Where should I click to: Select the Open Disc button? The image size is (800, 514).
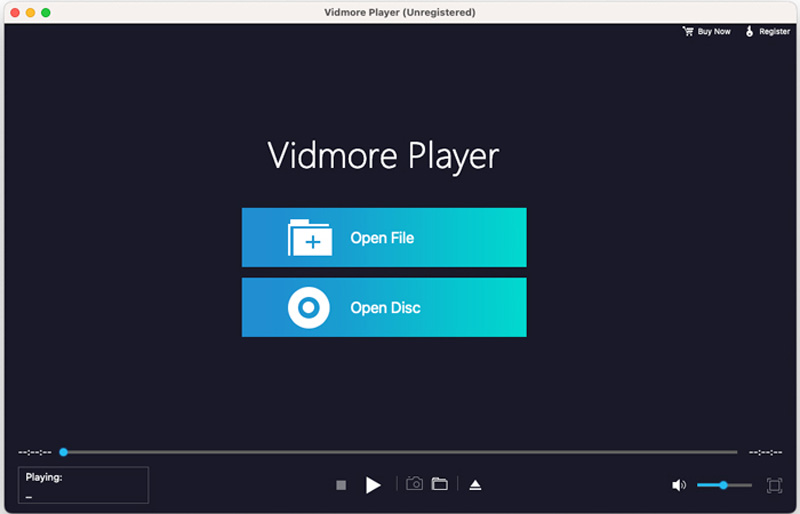pyautogui.click(x=384, y=308)
